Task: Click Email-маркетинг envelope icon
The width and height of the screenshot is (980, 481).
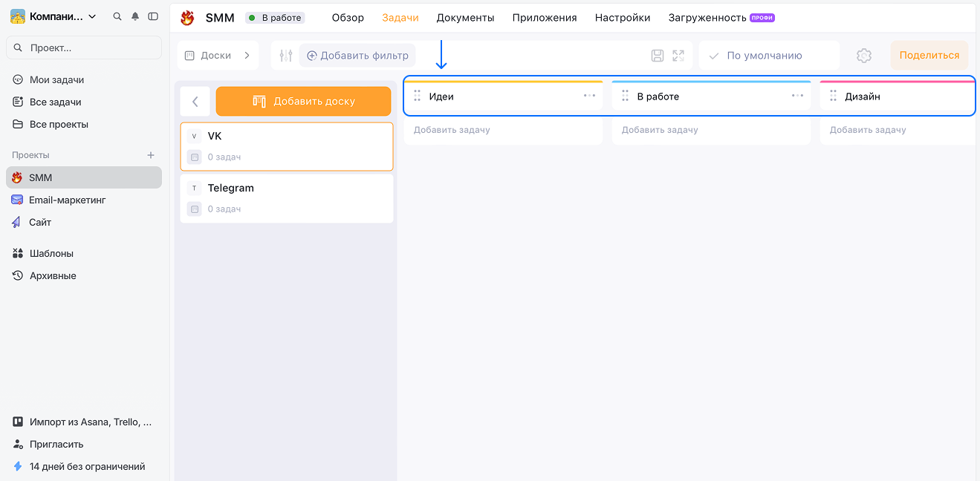Action: click(x=17, y=200)
